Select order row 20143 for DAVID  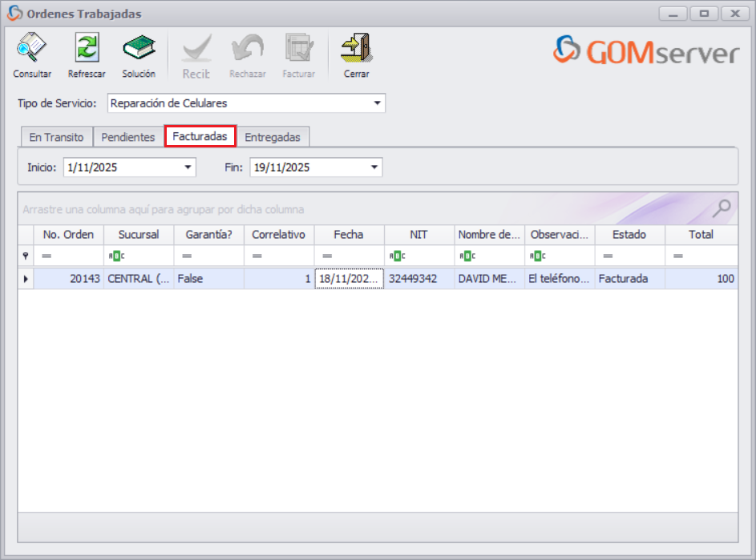[x=241, y=278]
